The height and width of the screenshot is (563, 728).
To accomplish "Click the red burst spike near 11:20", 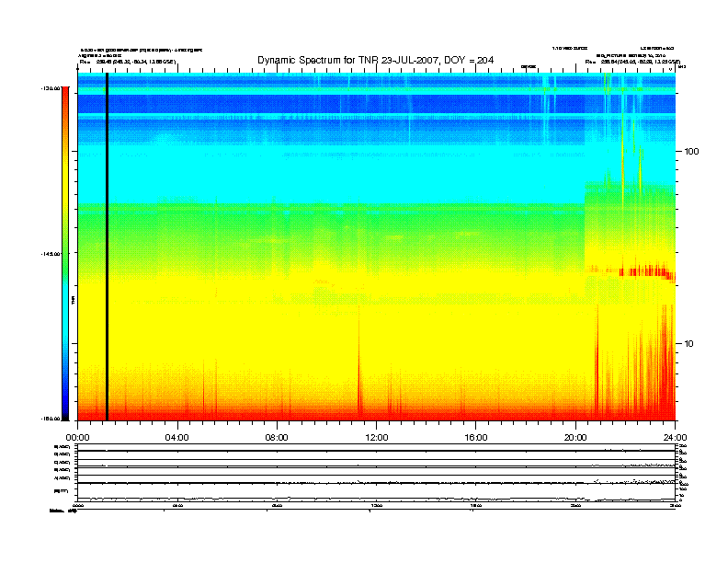I will (x=359, y=367).
